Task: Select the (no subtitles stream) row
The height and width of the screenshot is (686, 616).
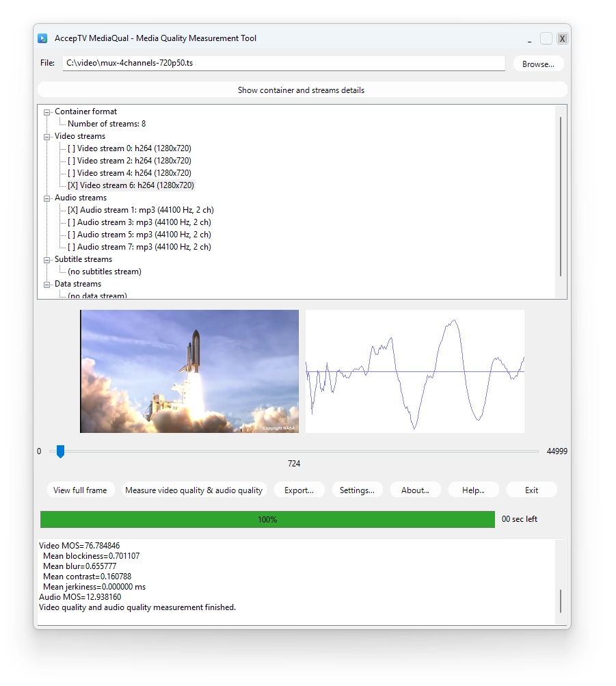Action: [x=105, y=272]
